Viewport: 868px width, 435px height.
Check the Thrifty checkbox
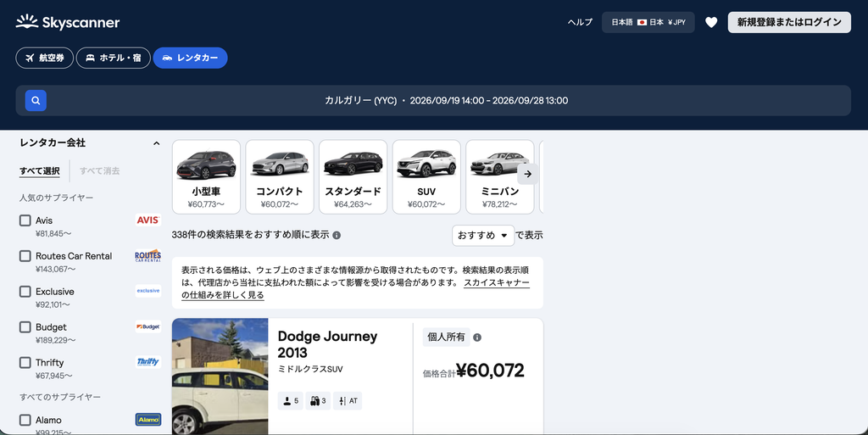coord(25,363)
